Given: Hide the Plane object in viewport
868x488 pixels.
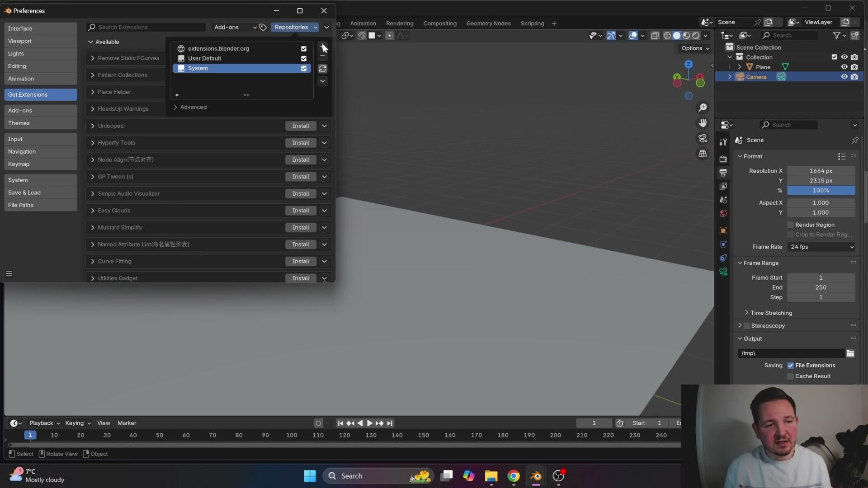Looking at the screenshot, I should [x=844, y=67].
